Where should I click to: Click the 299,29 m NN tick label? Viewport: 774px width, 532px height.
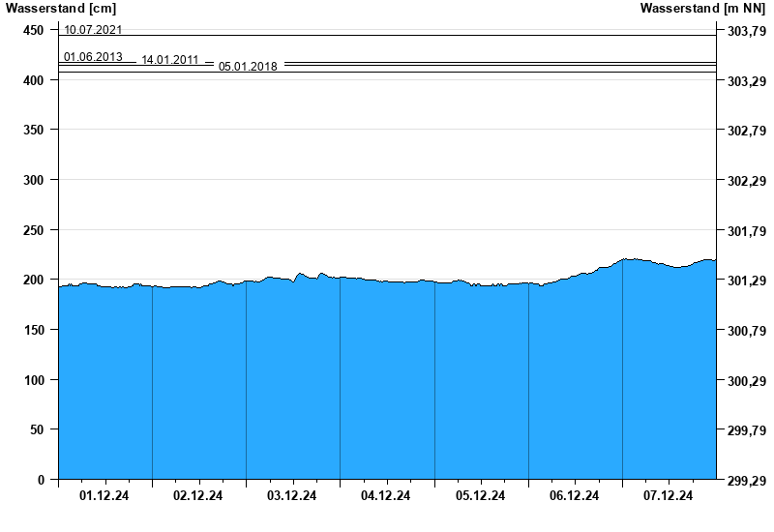click(746, 481)
